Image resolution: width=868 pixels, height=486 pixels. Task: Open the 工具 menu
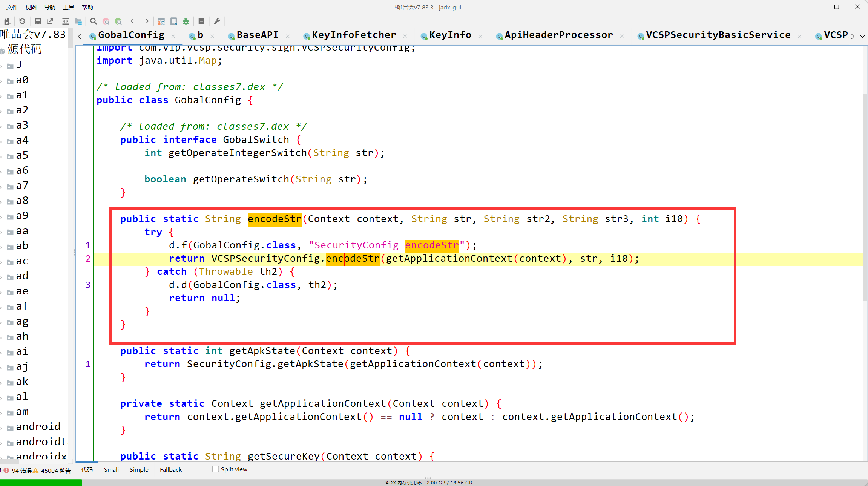click(69, 7)
